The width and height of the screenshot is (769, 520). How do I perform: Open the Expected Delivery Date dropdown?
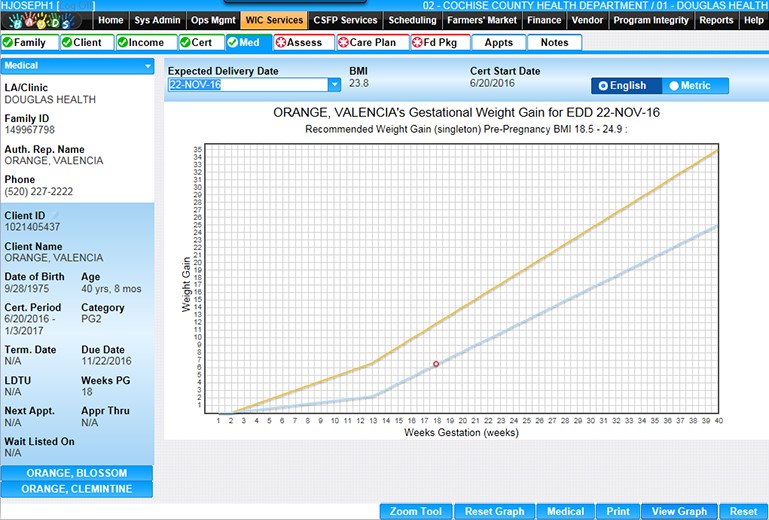pos(335,85)
